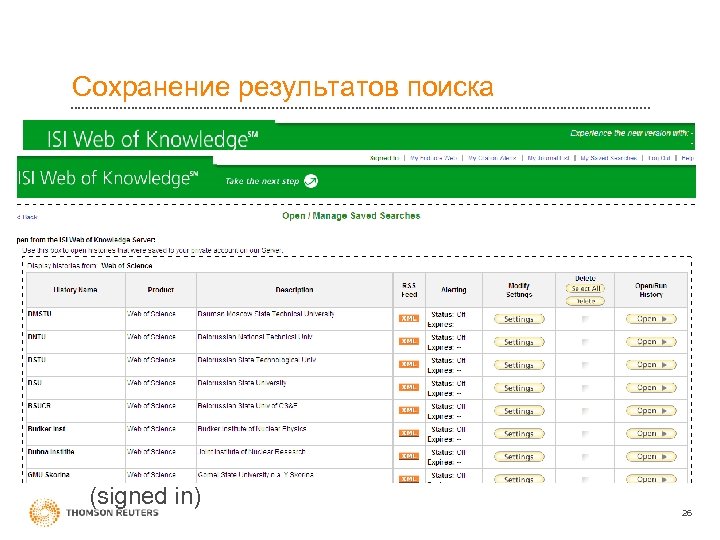Click the Alerting column header
The width and height of the screenshot is (720, 540).
pyautogui.click(x=454, y=290)
